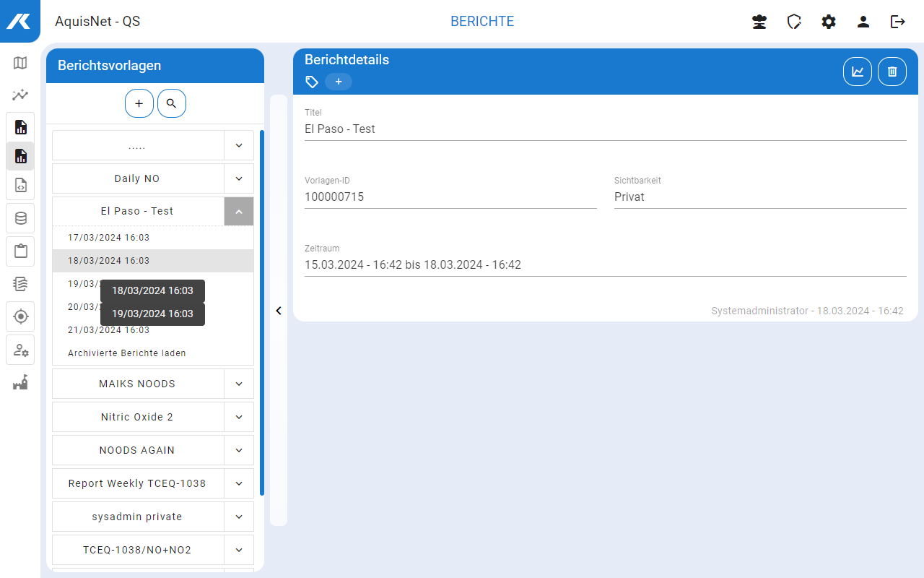Open settings gear in top bar
924x578 pixels.
828,22
